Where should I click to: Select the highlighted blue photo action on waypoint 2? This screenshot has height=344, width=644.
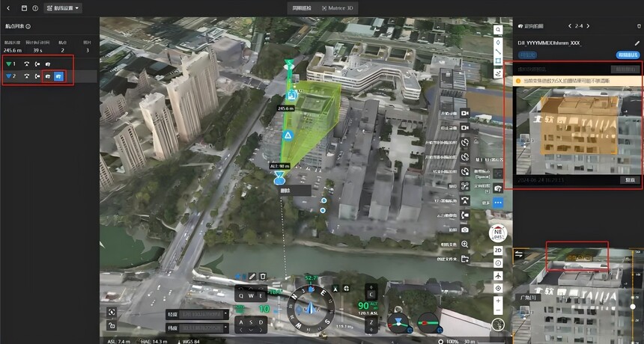(x=58, y=76)
